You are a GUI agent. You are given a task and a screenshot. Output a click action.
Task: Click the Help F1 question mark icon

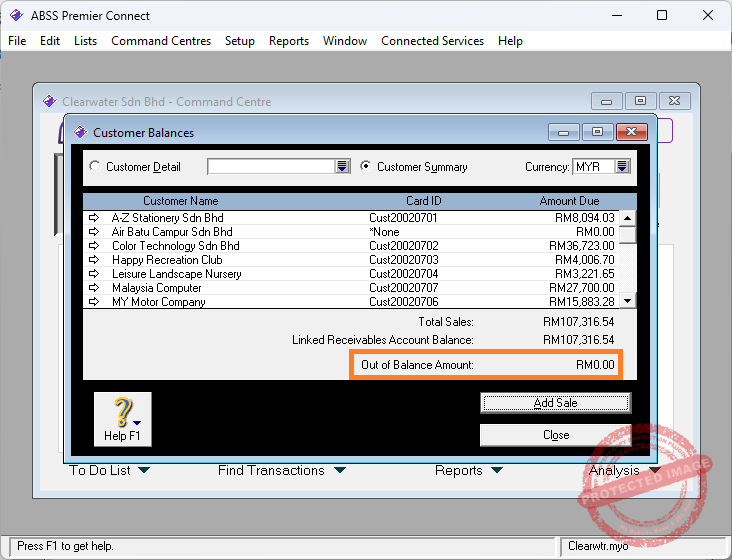click(122, 419)
